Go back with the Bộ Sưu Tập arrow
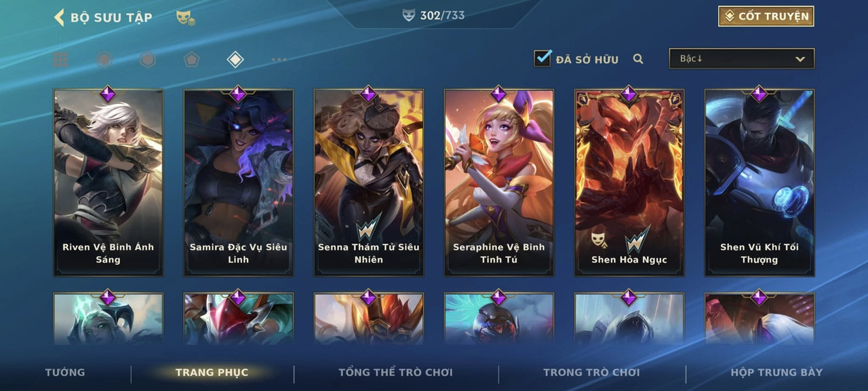 [x=59, y=17]
